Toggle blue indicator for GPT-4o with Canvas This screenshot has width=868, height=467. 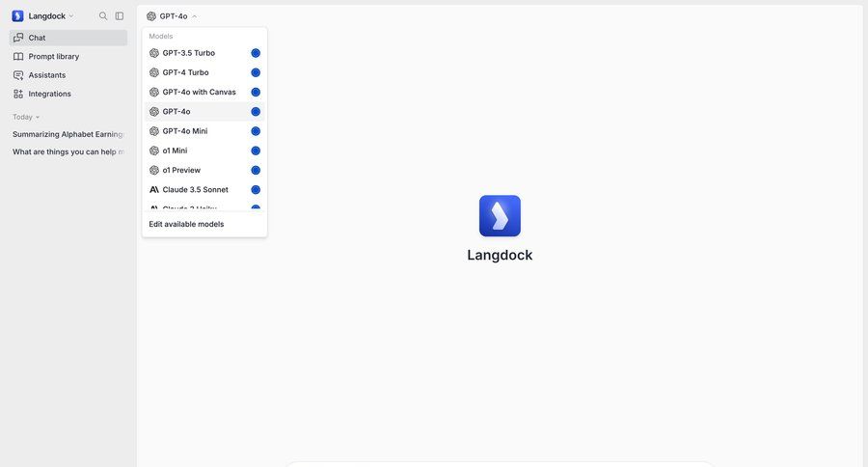point(256,92)
